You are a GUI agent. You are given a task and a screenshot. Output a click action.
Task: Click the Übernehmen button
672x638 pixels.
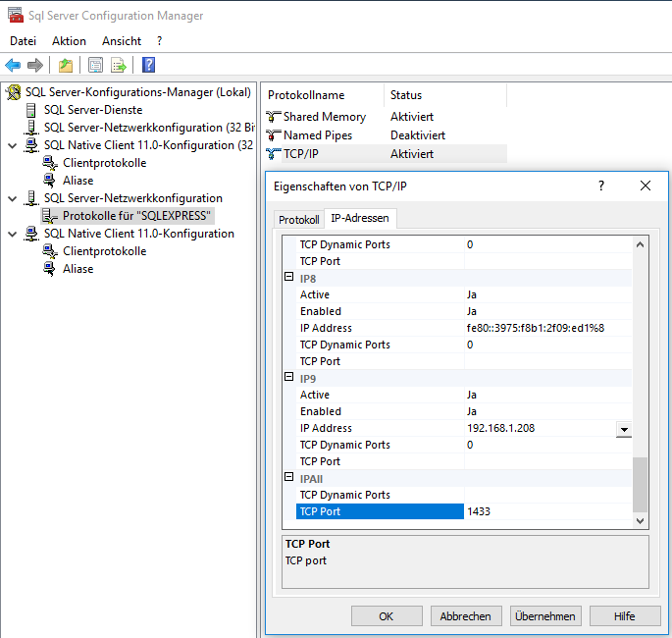544,616
